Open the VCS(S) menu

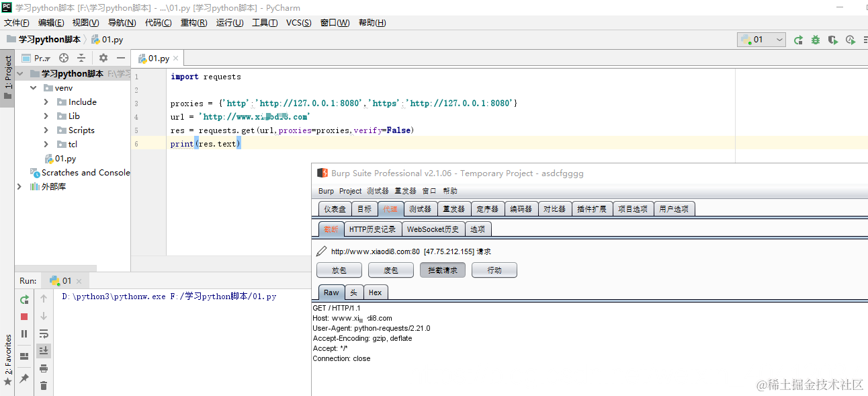tap(299, 22)
